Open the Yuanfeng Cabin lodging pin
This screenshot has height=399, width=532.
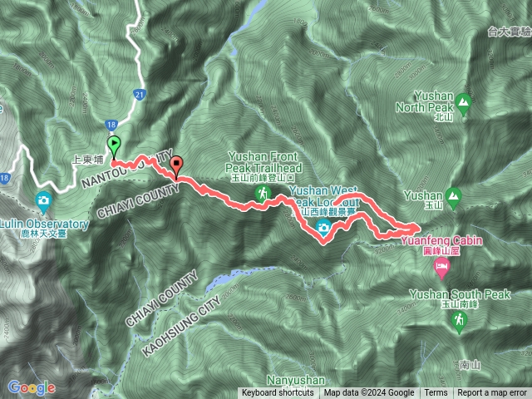pos(441,268)
